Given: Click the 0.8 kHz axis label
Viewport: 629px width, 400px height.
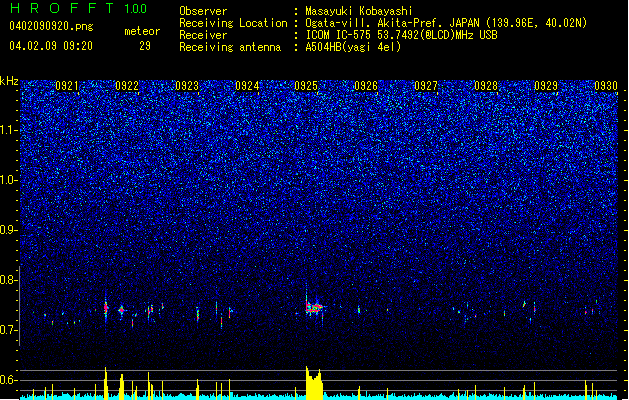Looking at the screenshot, I should tap(9, 280).
